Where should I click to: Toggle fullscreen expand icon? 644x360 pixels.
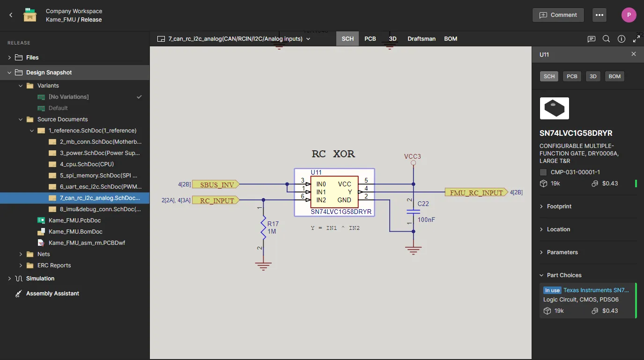(637, 39)
